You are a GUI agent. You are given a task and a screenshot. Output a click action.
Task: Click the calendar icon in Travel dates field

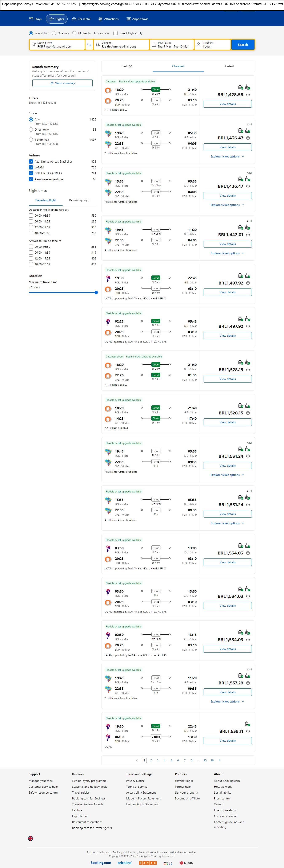[x=154, y=45]
